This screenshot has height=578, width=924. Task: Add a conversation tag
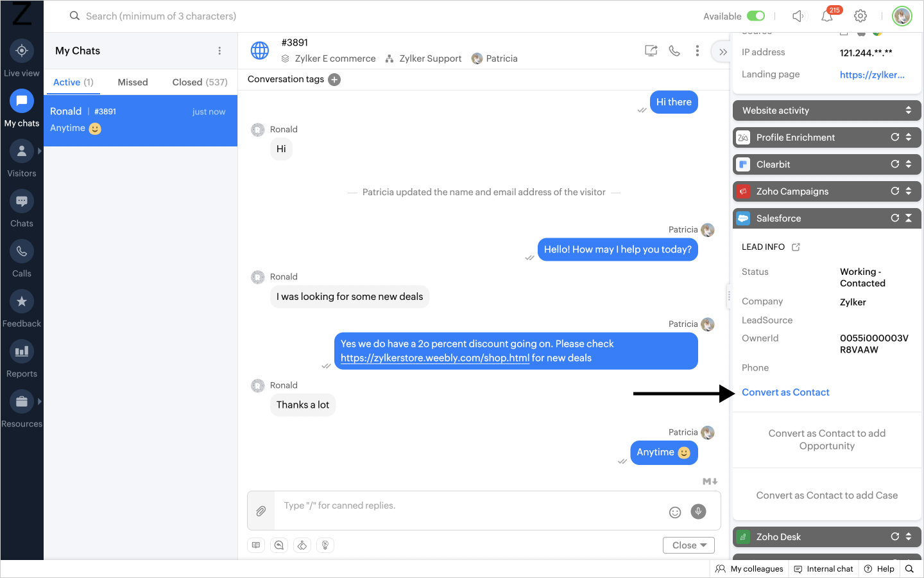[334, 80]
